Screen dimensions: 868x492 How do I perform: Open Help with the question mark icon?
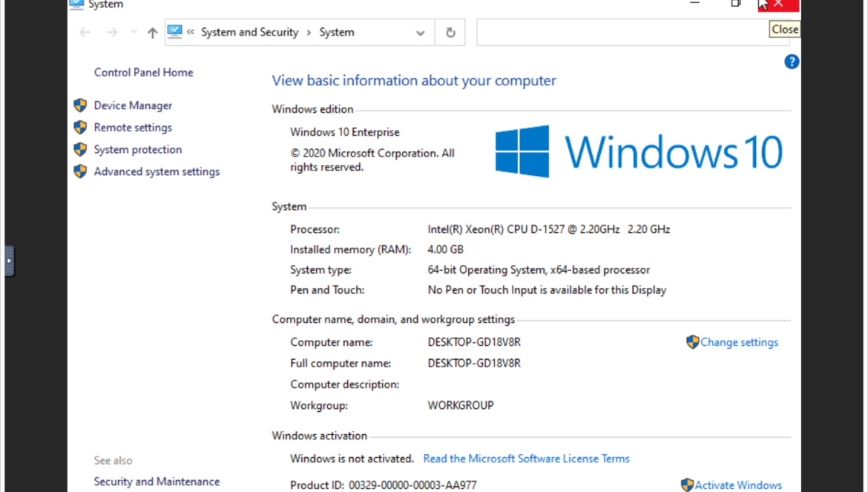coord(792,62)
